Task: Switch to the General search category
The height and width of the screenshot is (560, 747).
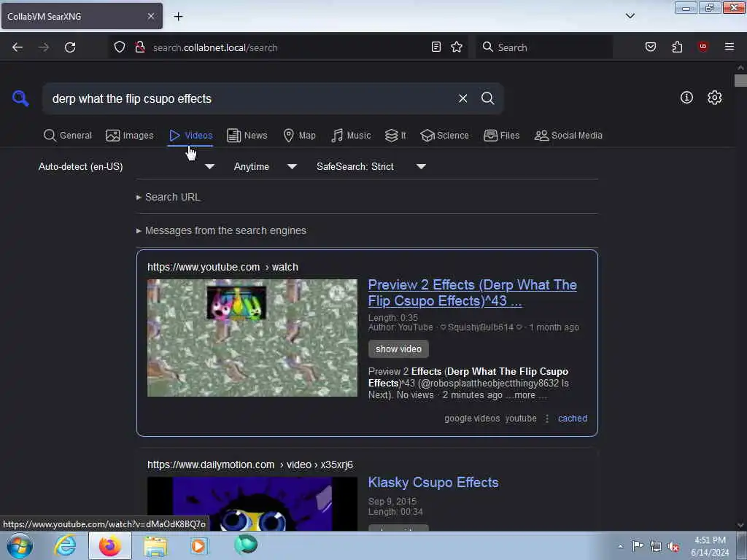Action: 68,136
